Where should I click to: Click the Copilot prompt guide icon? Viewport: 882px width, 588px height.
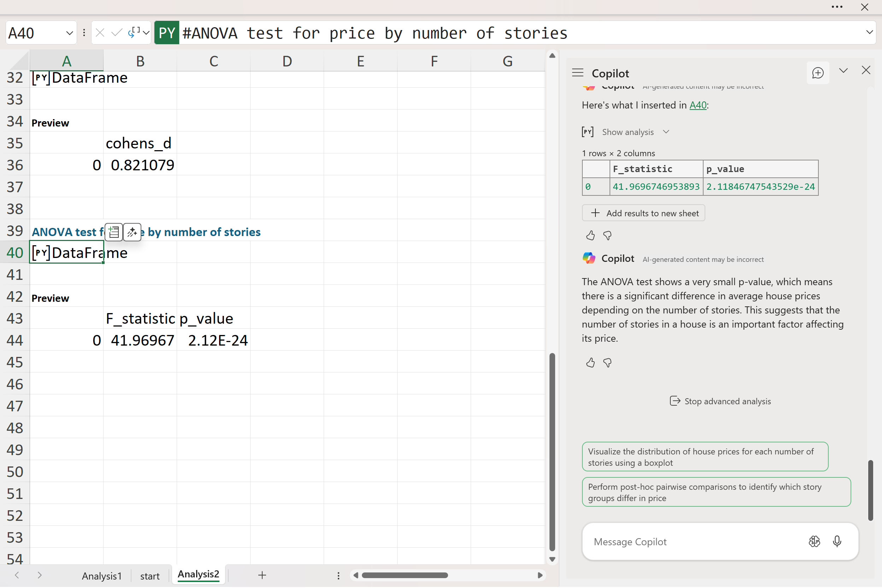point(814,541)
